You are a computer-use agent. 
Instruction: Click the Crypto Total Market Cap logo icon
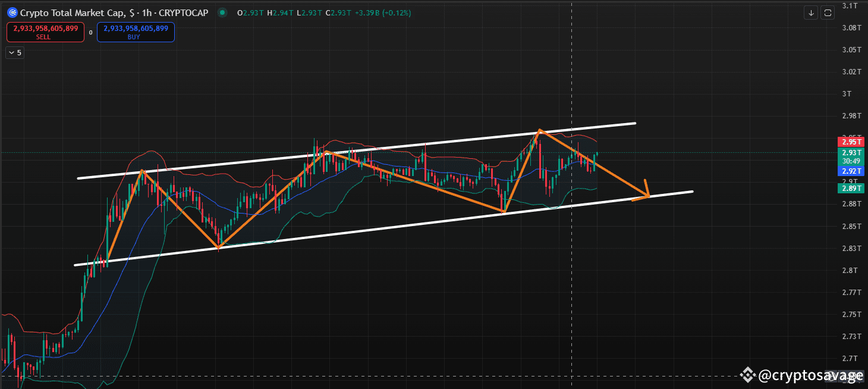(12, 12)
